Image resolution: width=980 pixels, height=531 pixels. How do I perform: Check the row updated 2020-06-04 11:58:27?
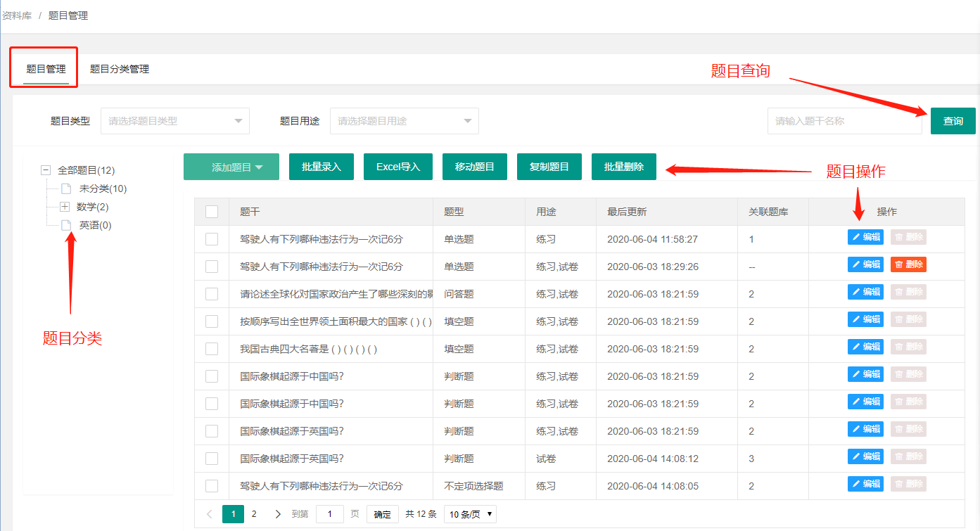click(212, 239)
